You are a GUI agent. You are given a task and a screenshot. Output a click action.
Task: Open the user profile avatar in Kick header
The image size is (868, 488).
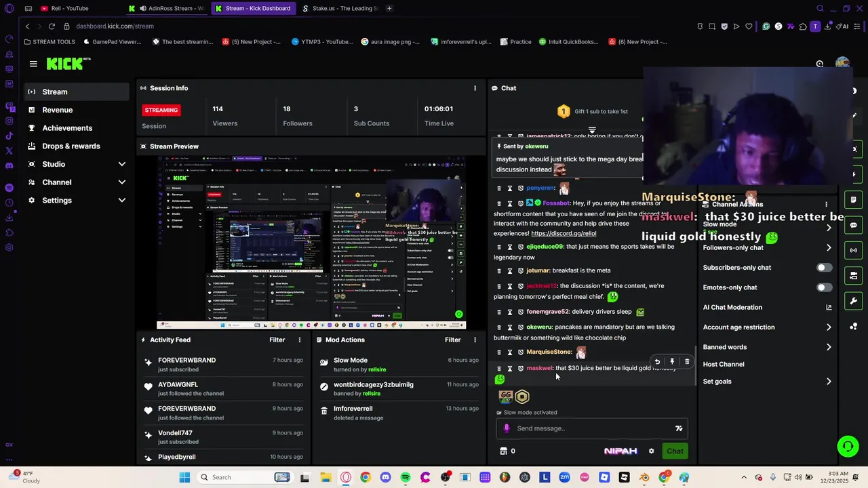[x=842, y=64]
